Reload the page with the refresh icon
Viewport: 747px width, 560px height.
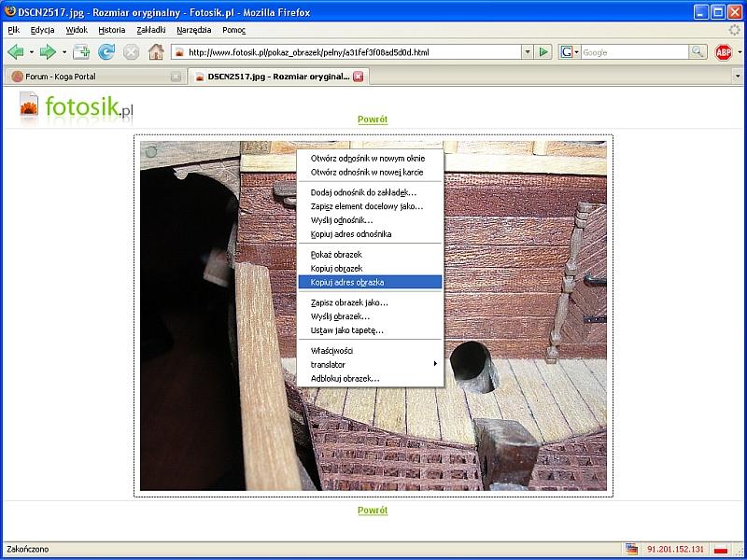point(106,52)
